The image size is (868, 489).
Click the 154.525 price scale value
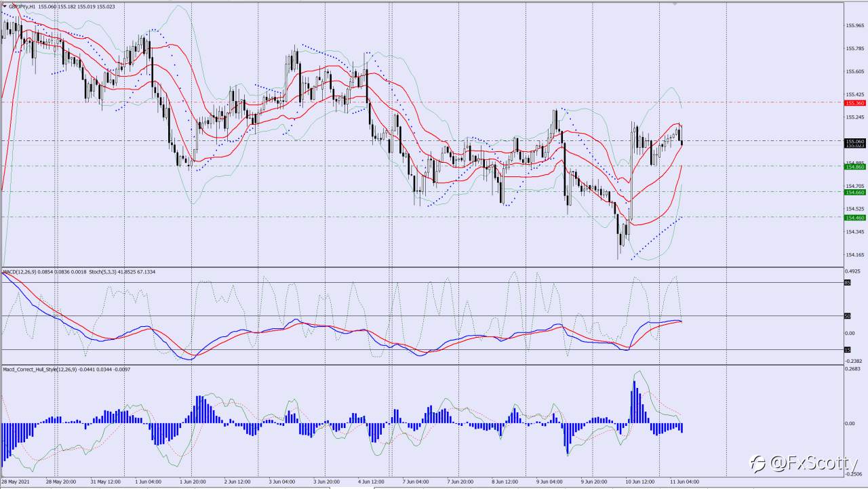[854, 209]
